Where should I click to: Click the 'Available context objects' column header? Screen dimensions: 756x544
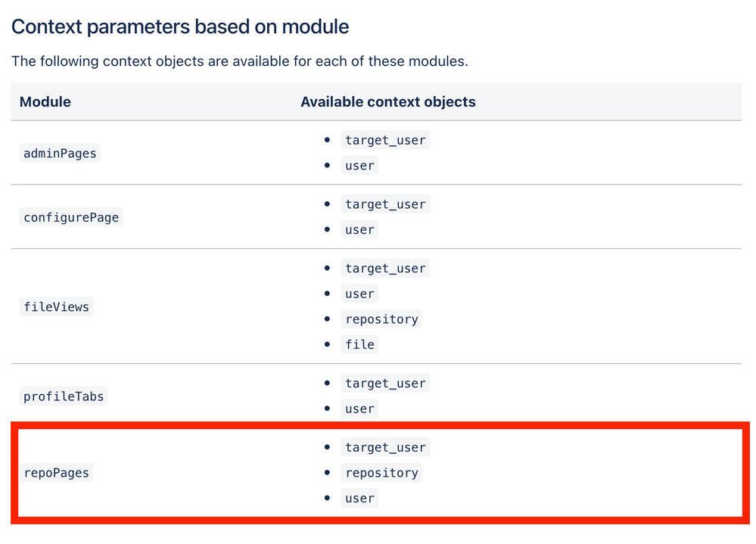[x=387, y=101]
